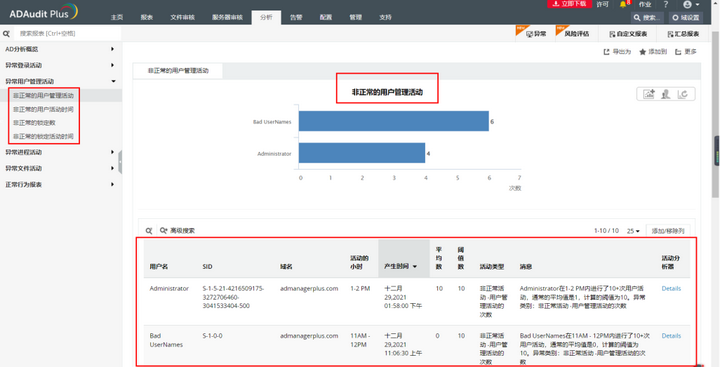Image resolution: width=720 pixels, height=367 pixels.
Task: Open the 25 rows-per-page dropdown
Action: click(x=633, y=231)
